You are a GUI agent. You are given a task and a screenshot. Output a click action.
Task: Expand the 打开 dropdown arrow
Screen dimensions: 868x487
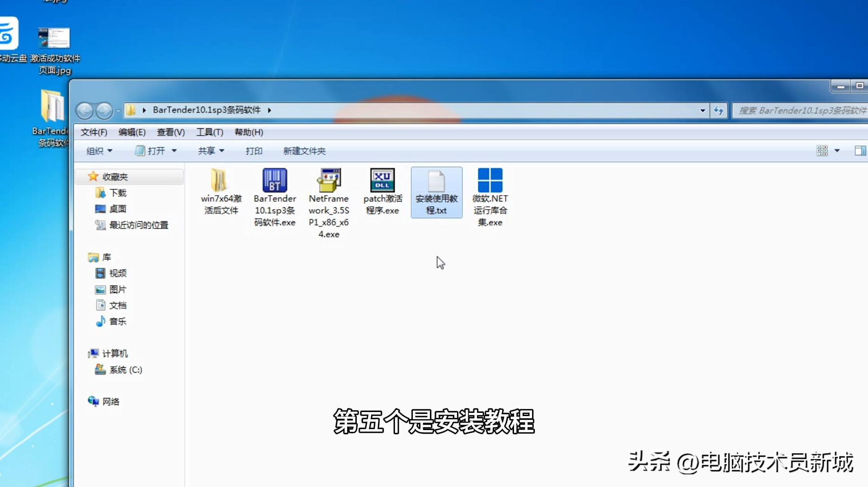[x=174, y=151]
